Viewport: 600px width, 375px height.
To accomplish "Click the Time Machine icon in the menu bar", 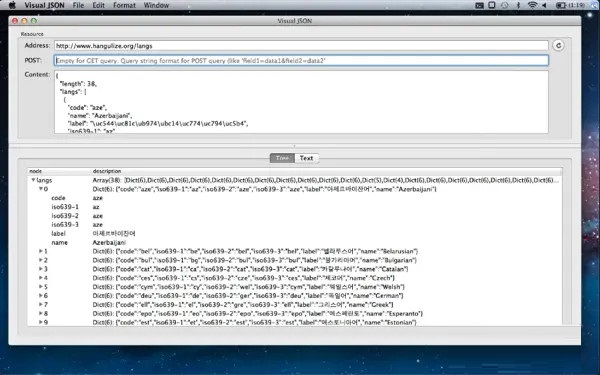I will [505, 5].
